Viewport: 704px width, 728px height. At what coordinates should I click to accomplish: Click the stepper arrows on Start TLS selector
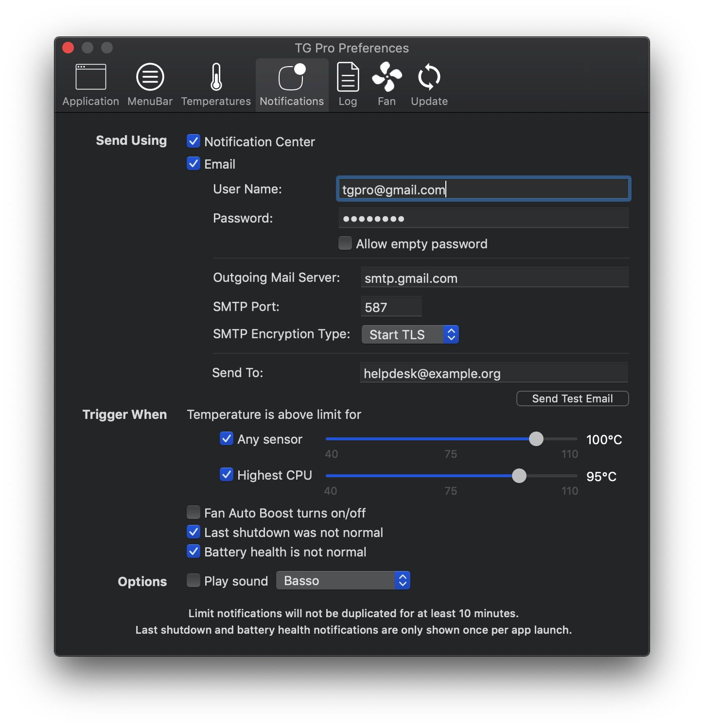click(450, 334)
